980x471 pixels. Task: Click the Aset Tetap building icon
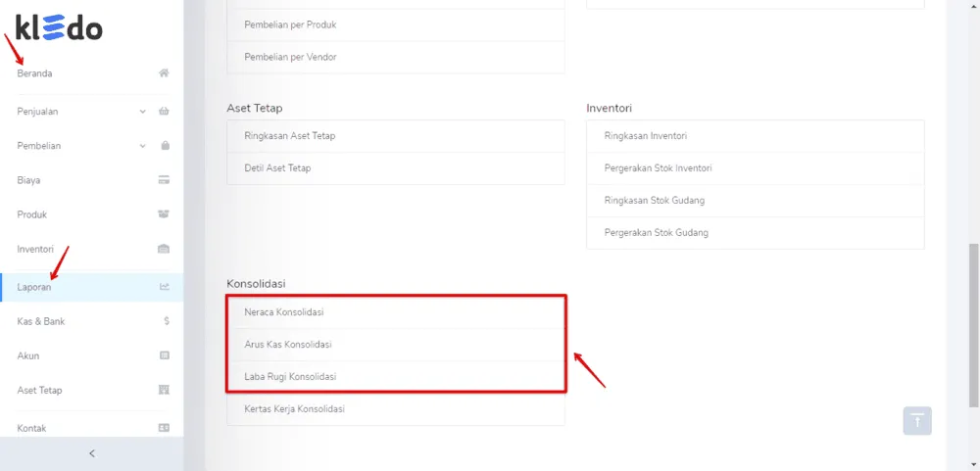[165, 390]
